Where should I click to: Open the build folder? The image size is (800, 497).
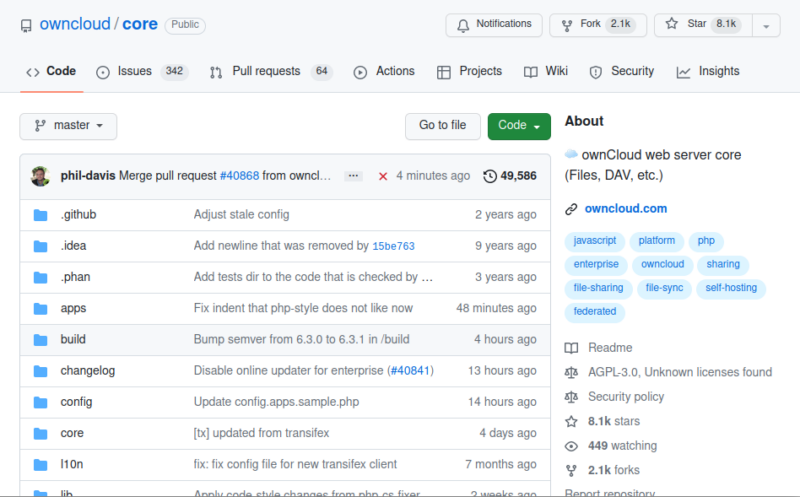pyautogui.click(x=73, y=340)
